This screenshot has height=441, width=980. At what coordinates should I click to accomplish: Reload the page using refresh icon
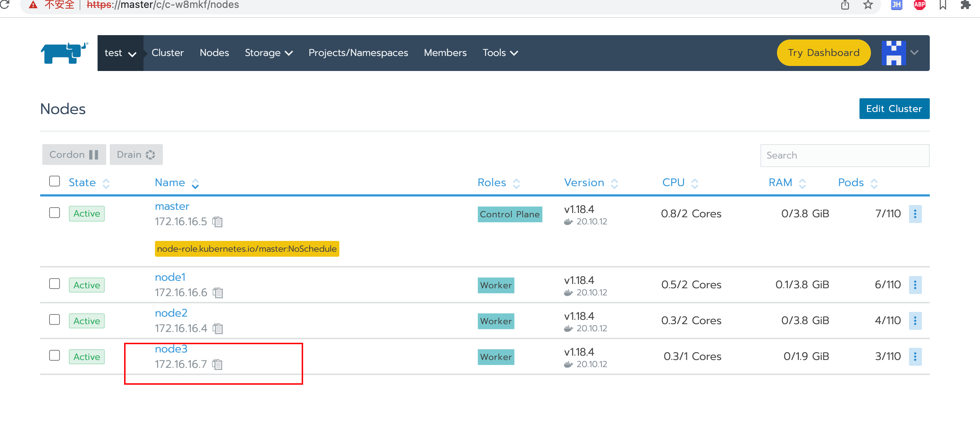pos(5,5)
